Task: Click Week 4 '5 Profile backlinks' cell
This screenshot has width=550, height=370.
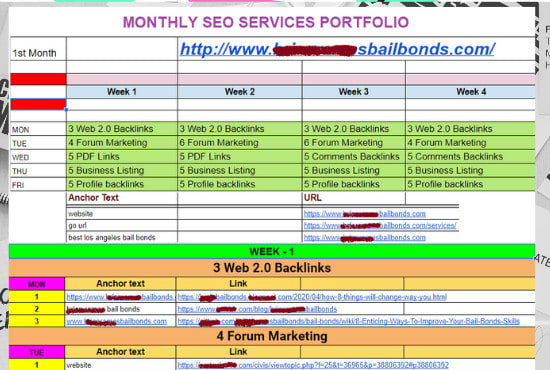Action: point(471,184)
